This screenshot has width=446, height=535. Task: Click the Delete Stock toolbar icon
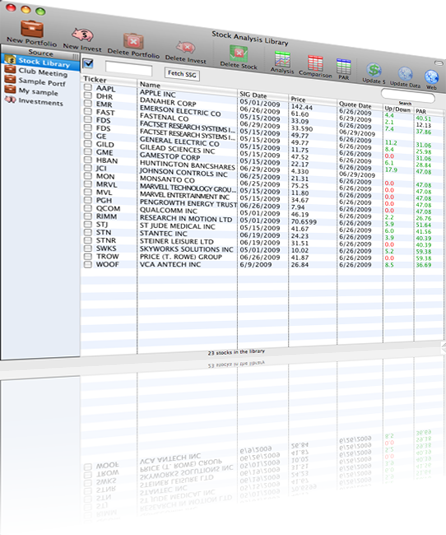click(239, 53)
